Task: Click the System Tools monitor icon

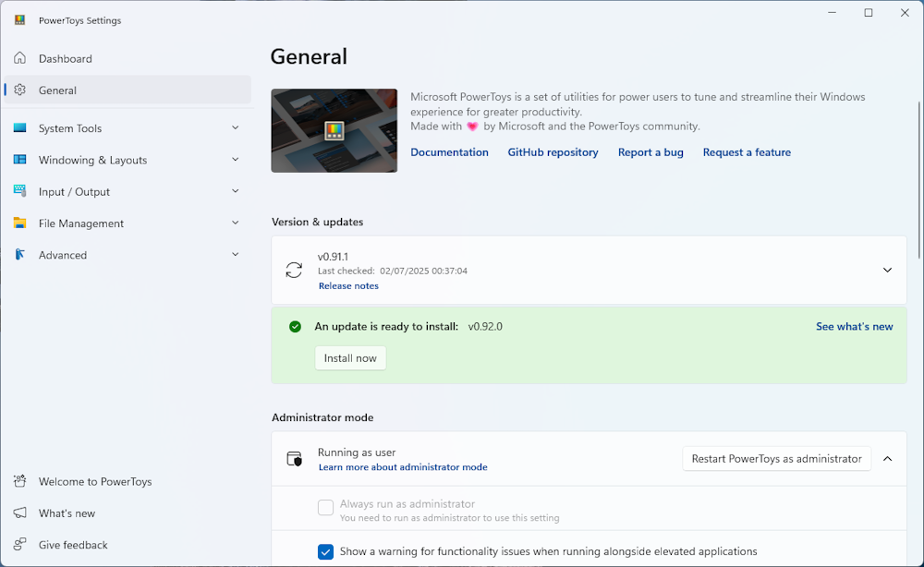Action: (20, 127)
